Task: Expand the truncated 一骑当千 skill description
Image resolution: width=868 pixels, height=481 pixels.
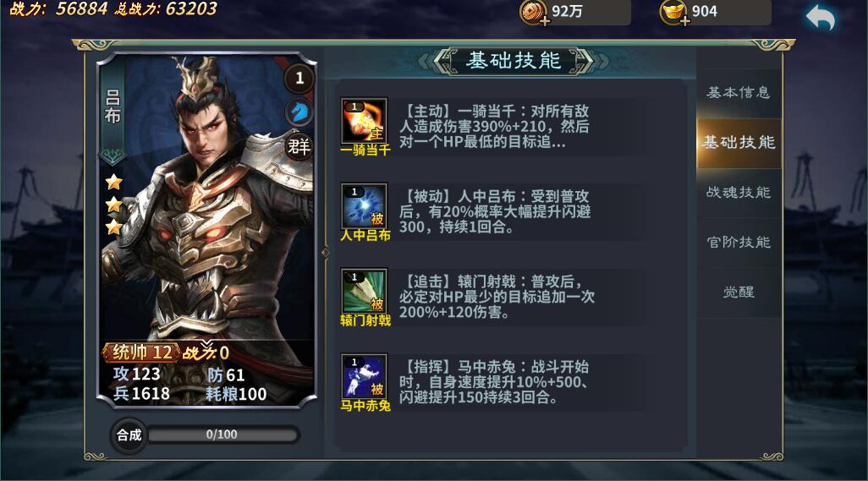Action: point(494,127)
